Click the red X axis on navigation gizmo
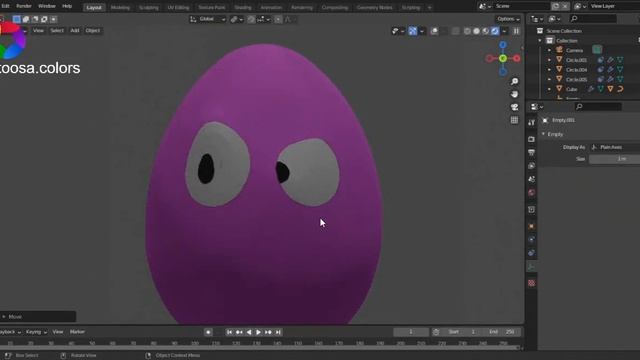This screenshot has width=640, height=360. point(517,58)
